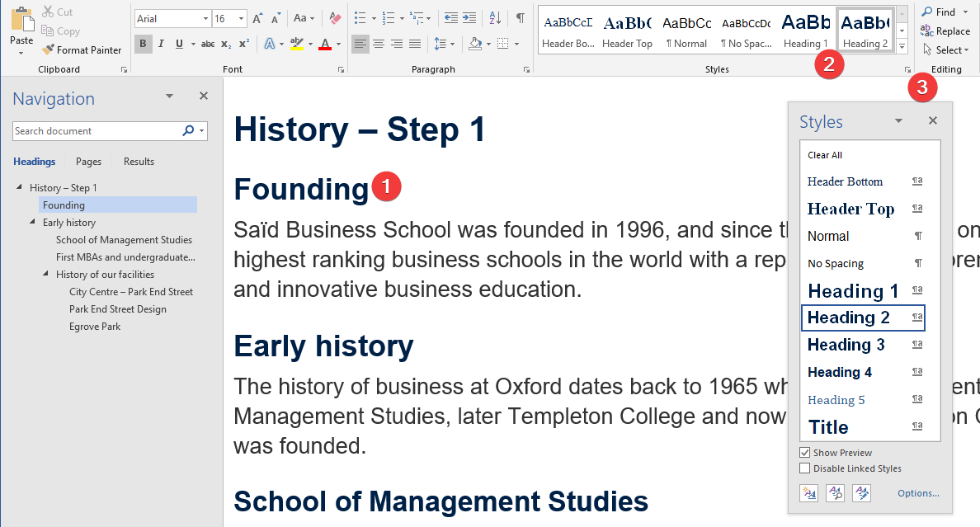Switch to the Pages tab
This screenshot has width=980, height=527.
89,162
